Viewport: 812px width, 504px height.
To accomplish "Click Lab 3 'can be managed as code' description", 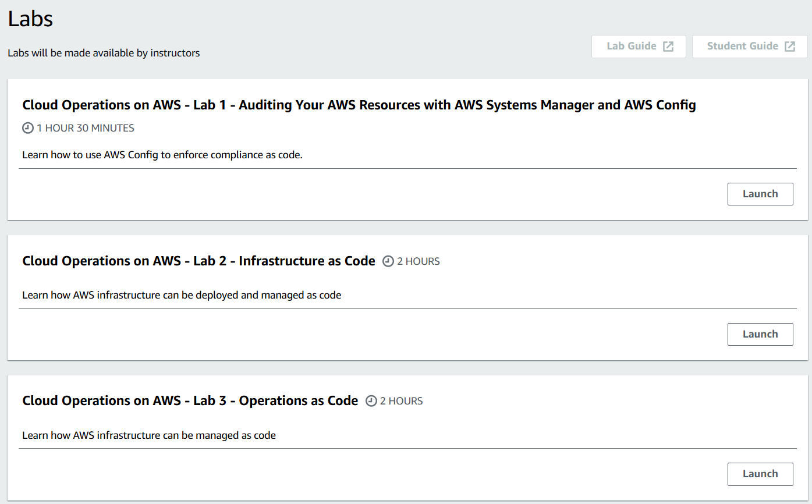I will tap(149, 435).
